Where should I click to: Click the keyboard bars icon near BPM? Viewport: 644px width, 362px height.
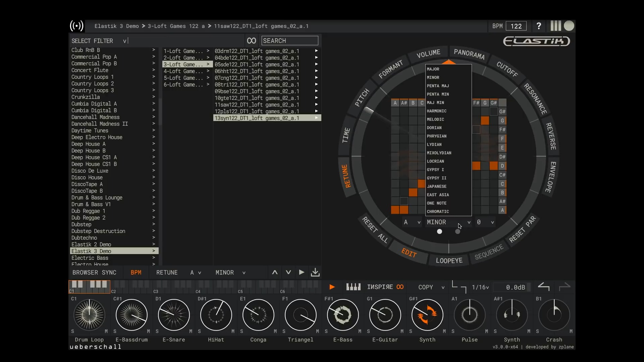pyautogui.click(x=555, y=26)
